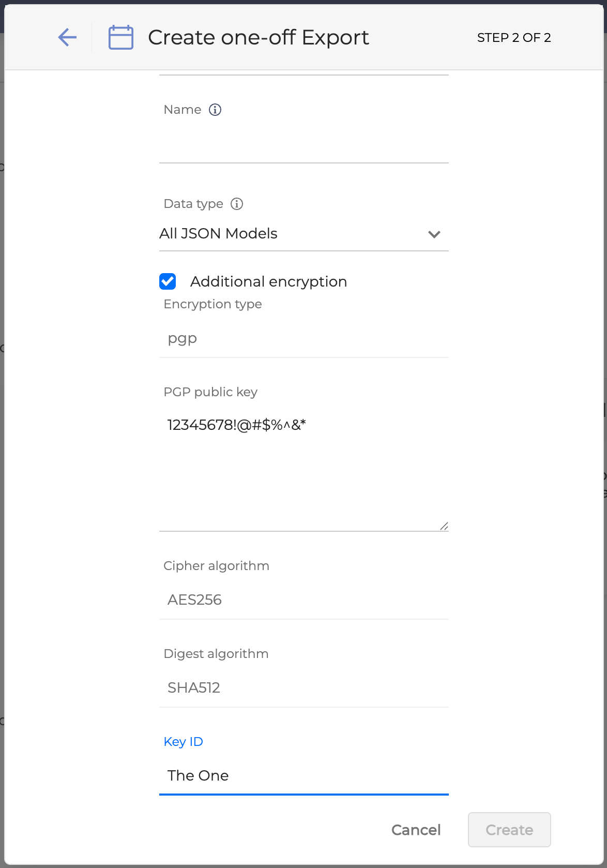Click the info icon next to Name
Image resolution: width=607 pixels, height=868 pixels.
(215, 110)
